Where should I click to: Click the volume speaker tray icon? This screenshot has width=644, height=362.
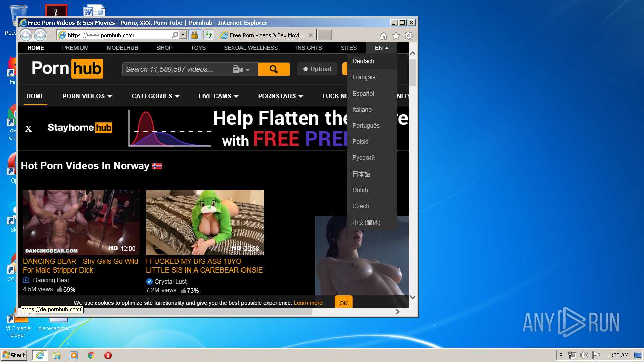click(584, 355)
